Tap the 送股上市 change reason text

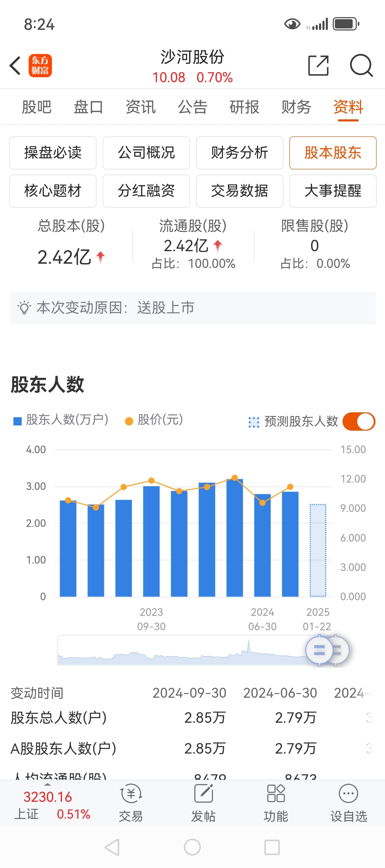click(x=166, y=308)
